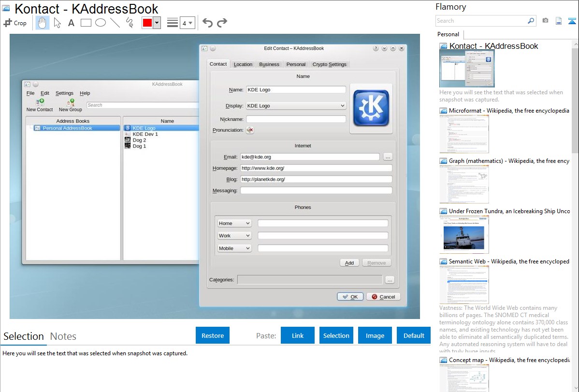Click New Group in KAddressBook toolbar
This screenshot has width=579, height=392.
71,105
